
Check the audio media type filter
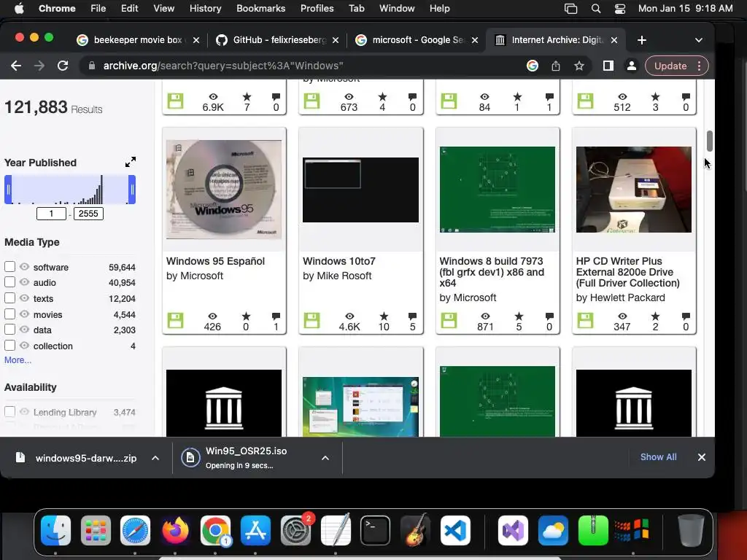pos(9,282)
